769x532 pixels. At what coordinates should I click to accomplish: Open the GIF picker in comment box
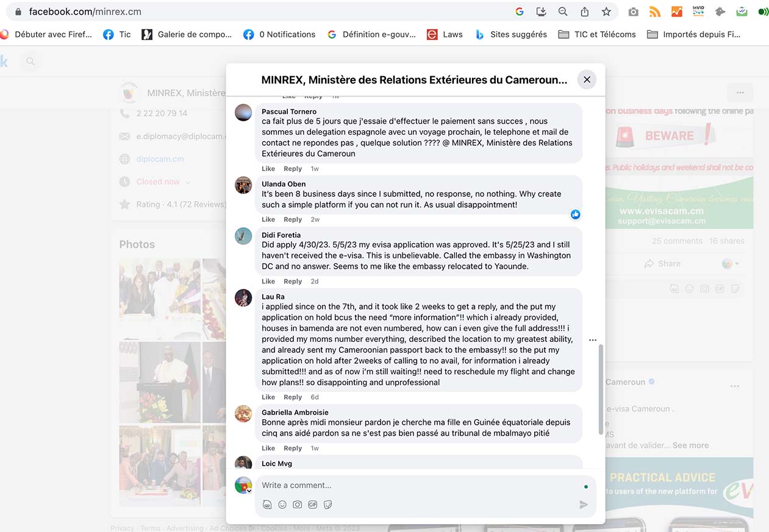pyautogui.click(x=313, y=505)
